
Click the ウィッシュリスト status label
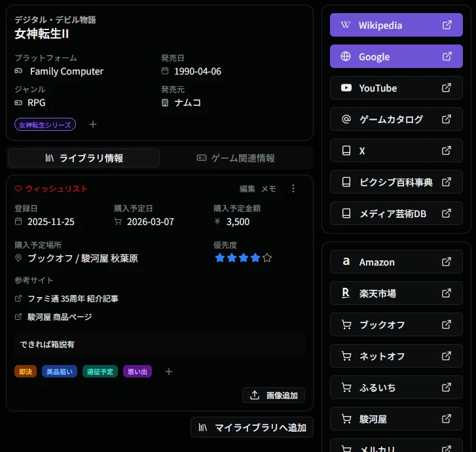pyautogui.click(x=56, y=188)
